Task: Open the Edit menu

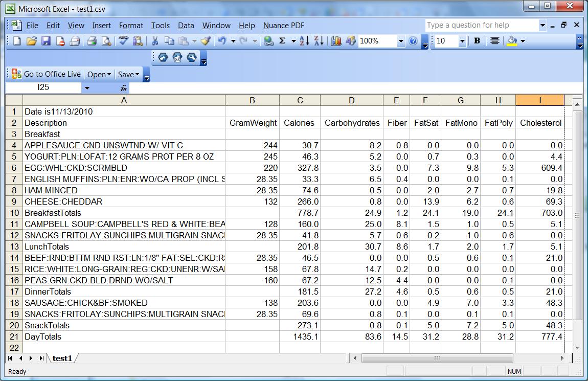Action: [x=53, y=26]
